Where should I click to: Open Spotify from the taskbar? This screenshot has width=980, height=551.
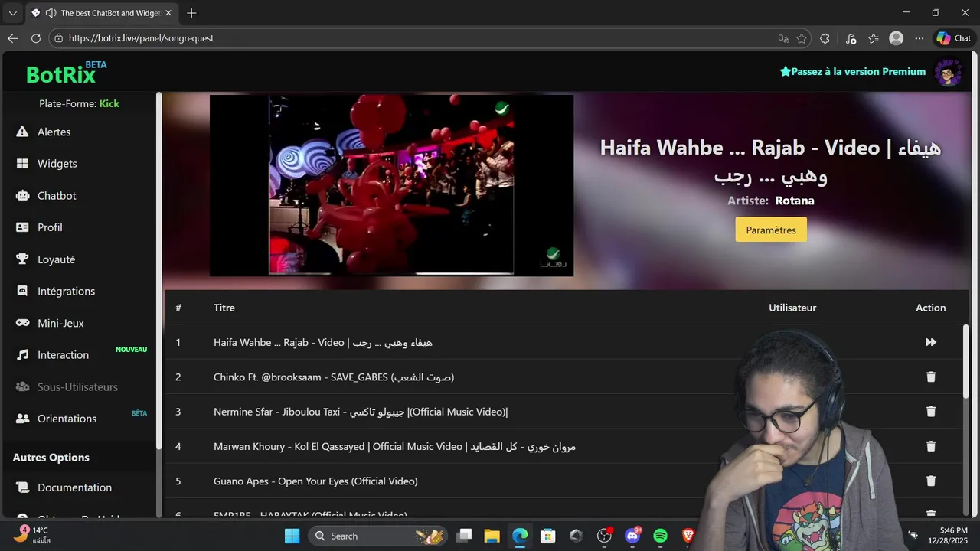661,536
